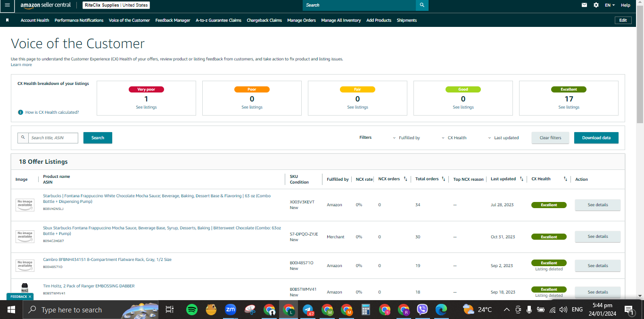Expand the Fulfilled by filter dropdown
This screenshot has height=319, width=644.
tap(406, 138)
